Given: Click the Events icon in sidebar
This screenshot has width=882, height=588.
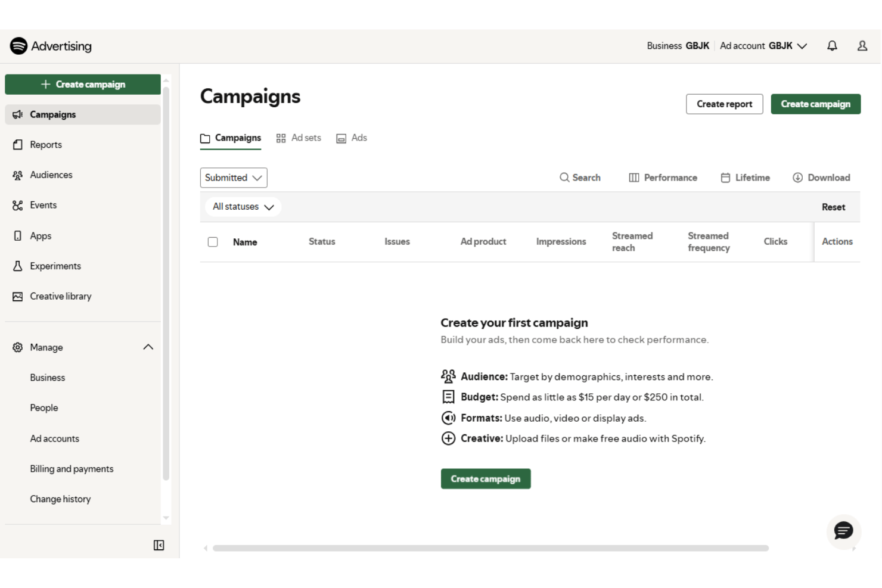Looking at the screenshot, I should [18, 206].
